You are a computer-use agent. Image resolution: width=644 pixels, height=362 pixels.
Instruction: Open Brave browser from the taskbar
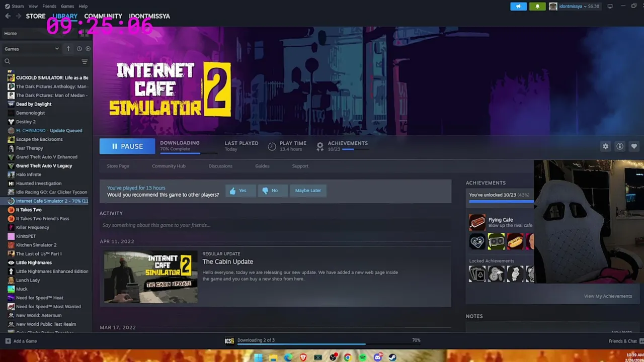point(303,357)
